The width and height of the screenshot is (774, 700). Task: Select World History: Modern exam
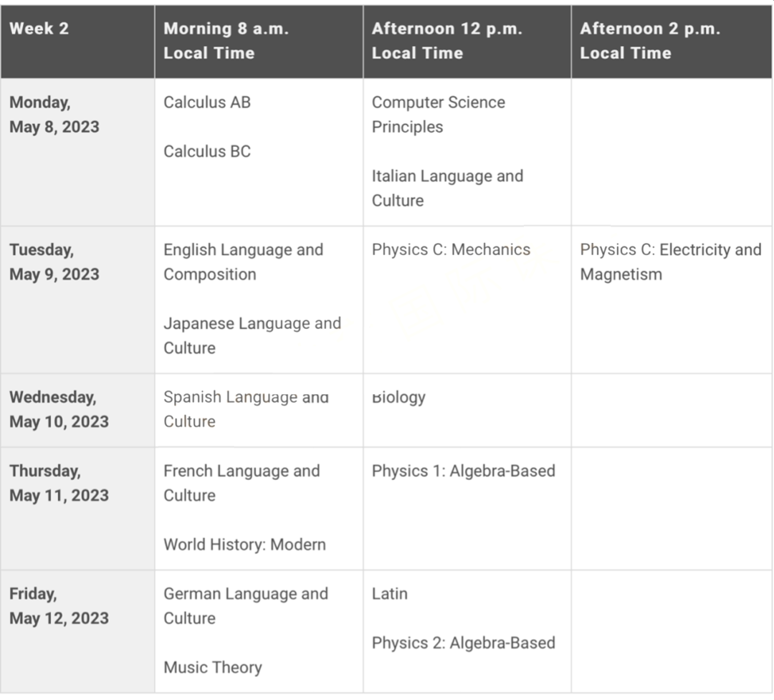click(244, 545)
